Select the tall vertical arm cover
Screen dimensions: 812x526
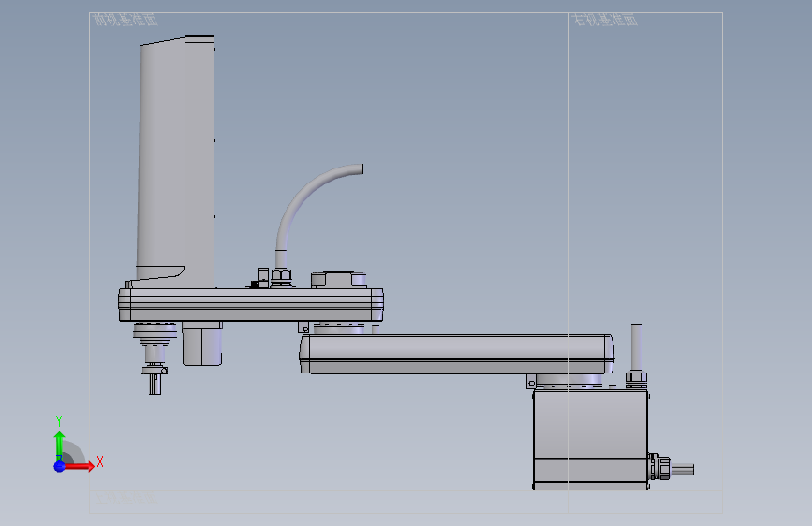click(x=175, y=161)
